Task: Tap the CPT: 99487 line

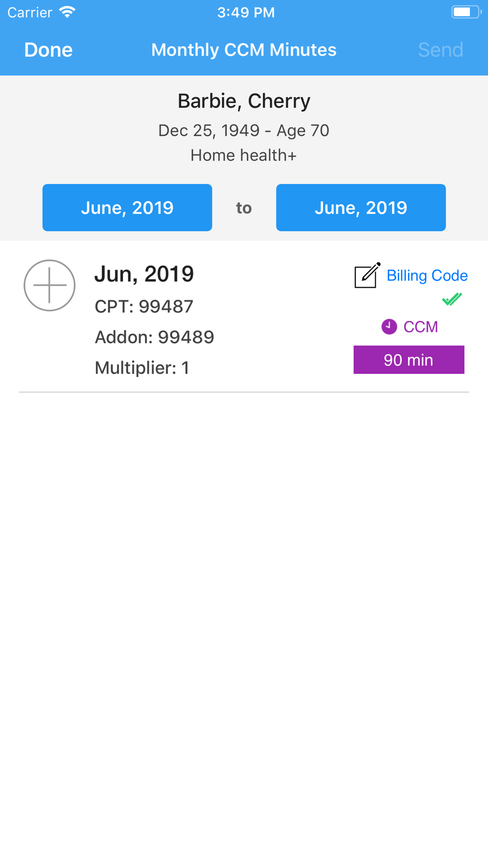Action: [x=144, y=307]
